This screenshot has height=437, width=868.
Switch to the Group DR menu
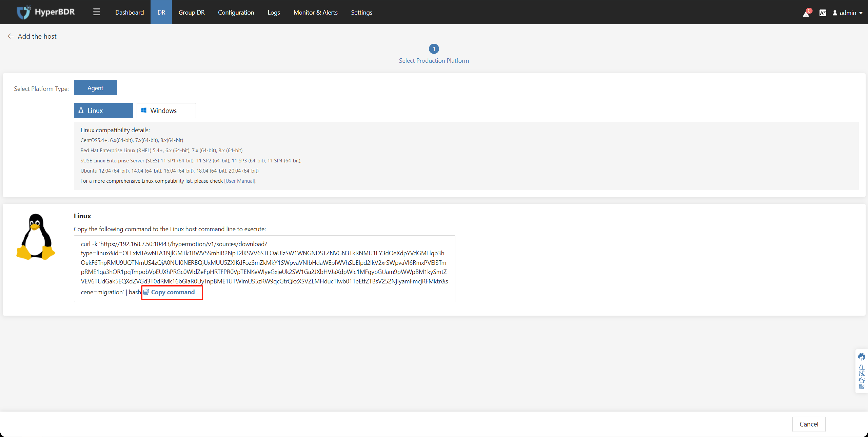pyautogui.click(x=192, y=12)
